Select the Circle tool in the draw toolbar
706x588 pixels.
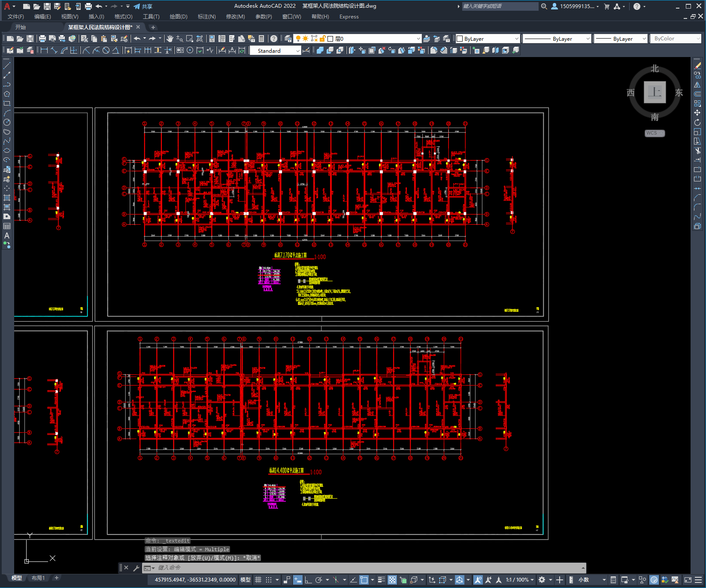7,122
